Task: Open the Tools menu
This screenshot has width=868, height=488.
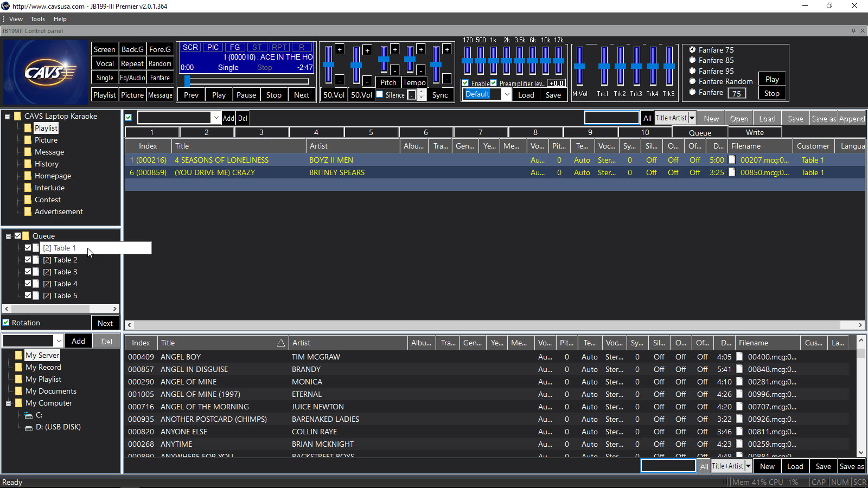Action: 38,19
